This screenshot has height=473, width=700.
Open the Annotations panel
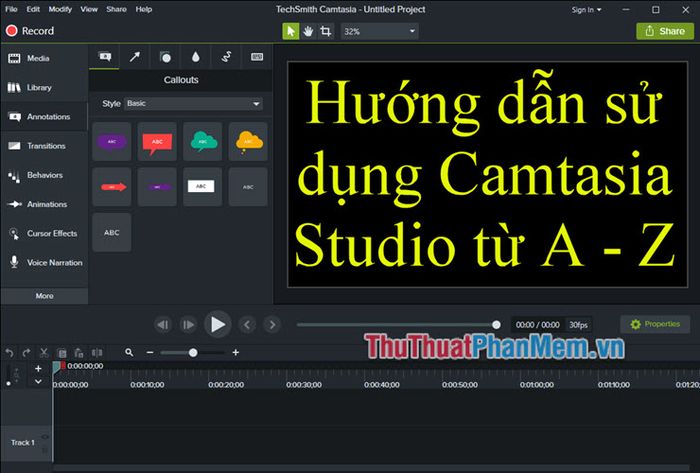[x=44, y=116]
